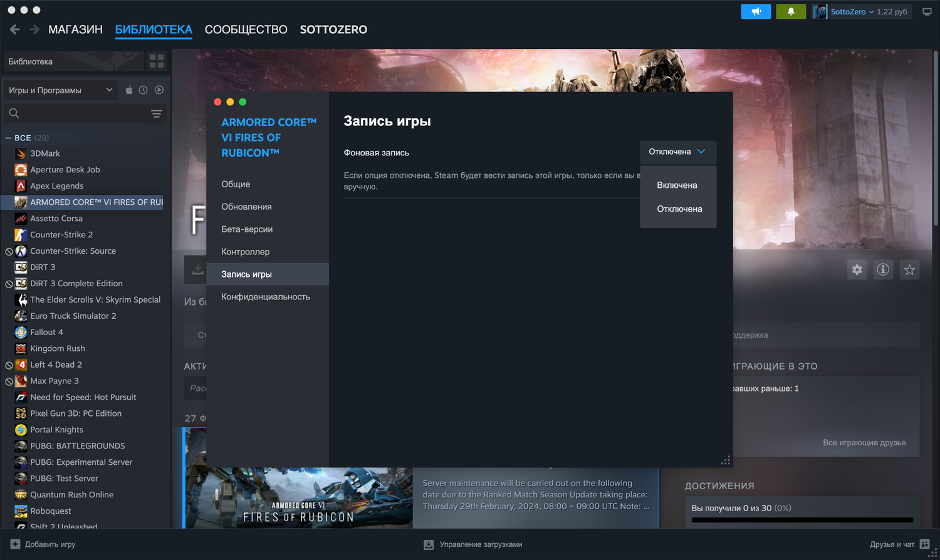Toggle the macOS games filter
The height and width of the screenshot is (560, 940).
pyautogui.click(x=129, y=90)
